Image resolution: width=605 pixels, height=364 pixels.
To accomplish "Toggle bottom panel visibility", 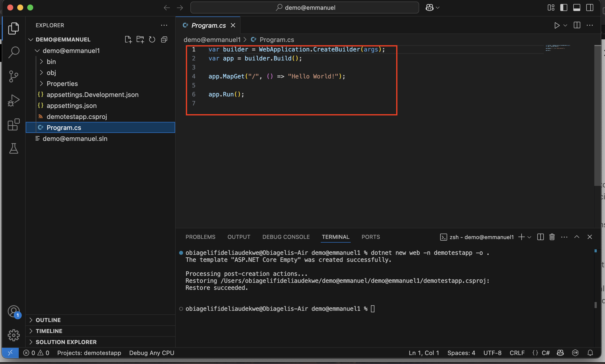I will [577, 8].
